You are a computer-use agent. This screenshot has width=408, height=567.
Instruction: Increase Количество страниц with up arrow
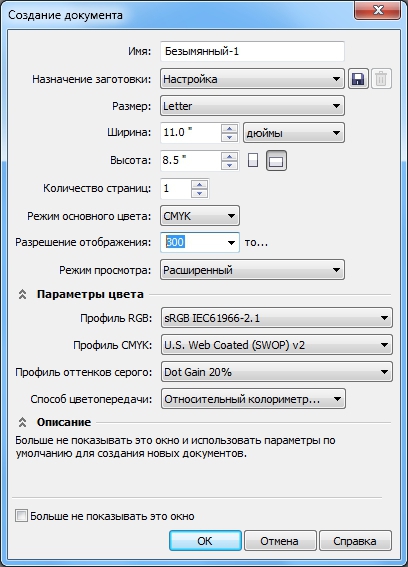click(x=199, y=184)
